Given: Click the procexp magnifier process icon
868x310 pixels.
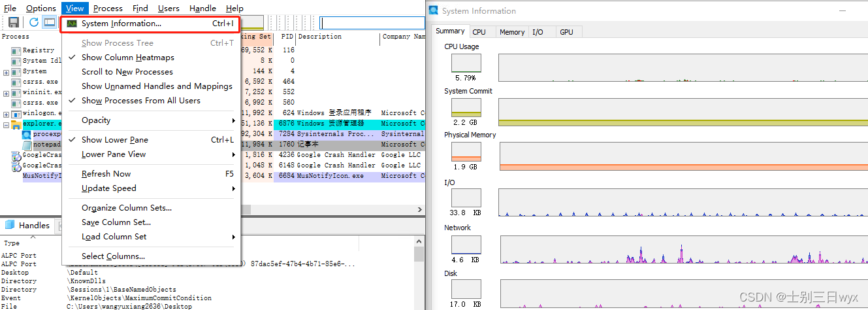Looking at the screenshot, I should [27, 134].
